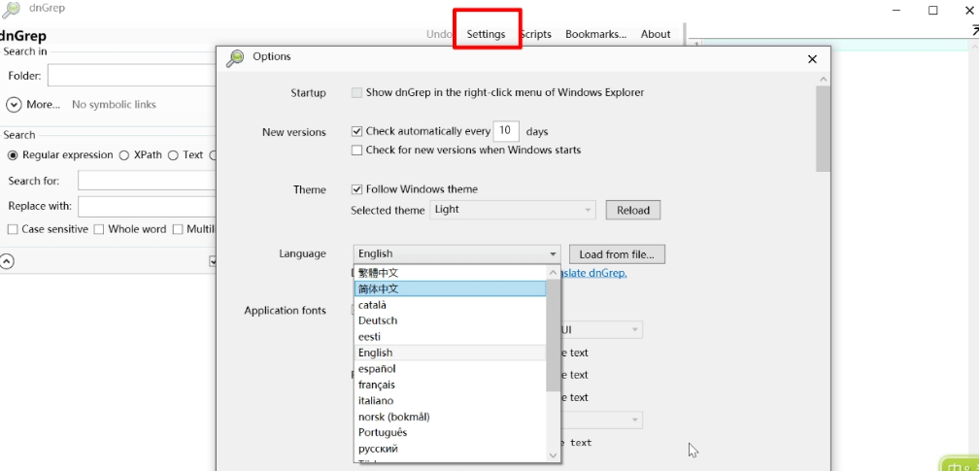Select français in language list
Screen dimensions: 980x471
[x=450, y=385]
